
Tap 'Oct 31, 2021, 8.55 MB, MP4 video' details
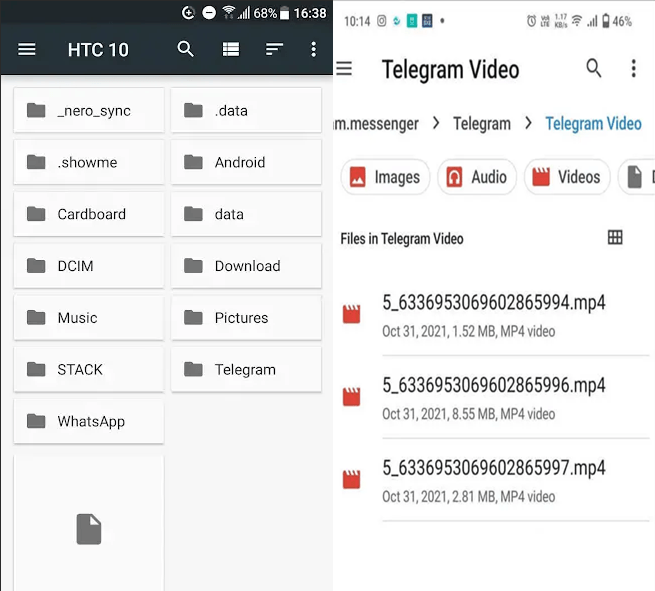coord(469,414)
